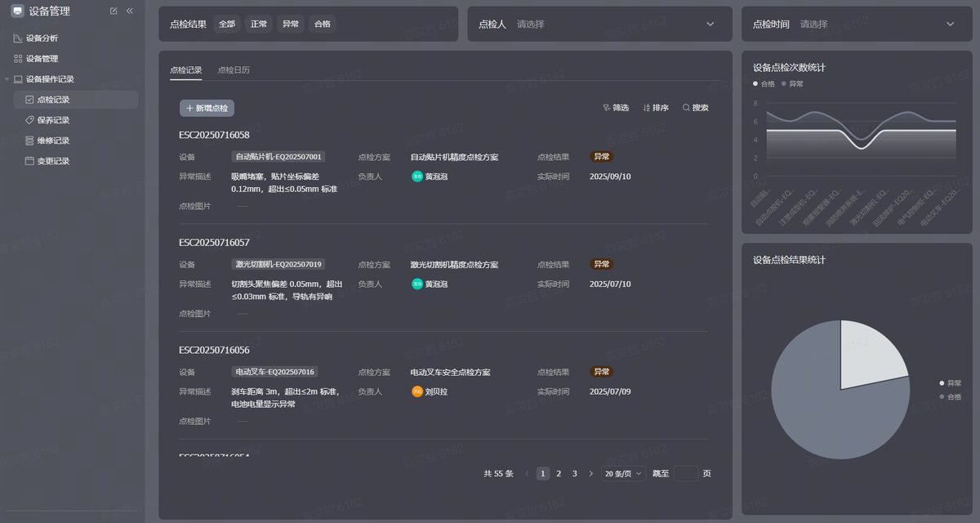Click 设备点检次数统计 chart title

click(x=789, y=68)
